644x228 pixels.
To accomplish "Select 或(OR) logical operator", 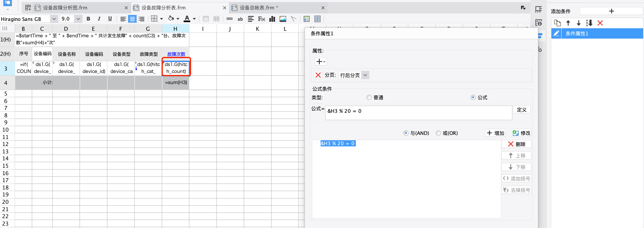I will point(438,133).
